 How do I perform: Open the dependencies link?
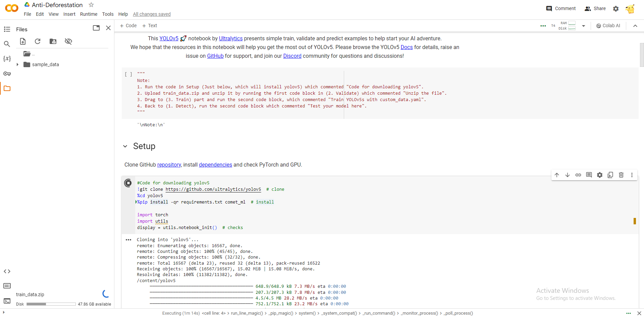pyautogui.click(x=215, y=165)
